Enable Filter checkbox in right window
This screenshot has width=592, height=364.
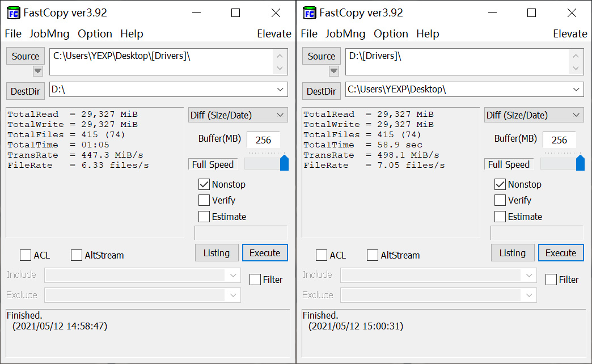click(551, 280)
